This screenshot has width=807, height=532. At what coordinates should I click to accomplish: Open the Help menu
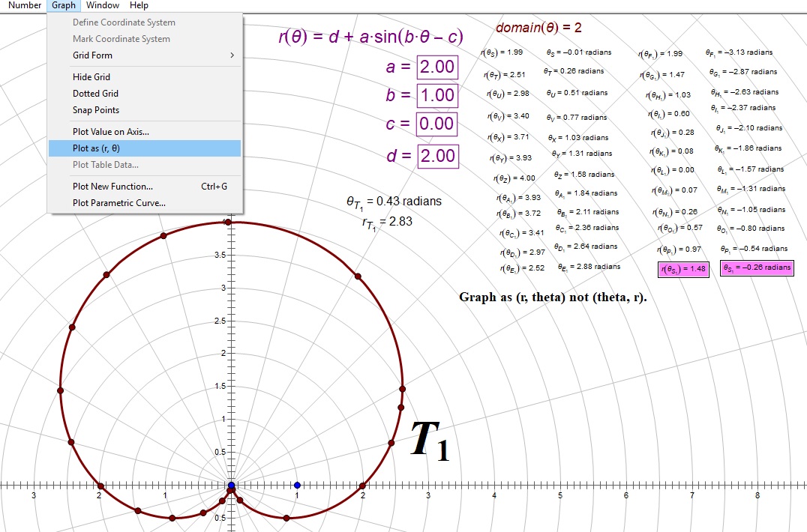pos(139,5)
